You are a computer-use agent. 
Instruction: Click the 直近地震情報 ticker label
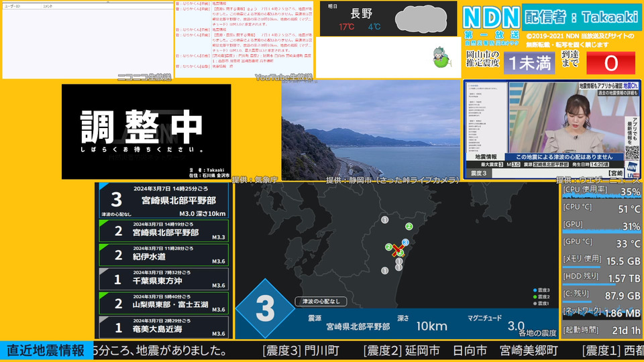pos(46,351)
